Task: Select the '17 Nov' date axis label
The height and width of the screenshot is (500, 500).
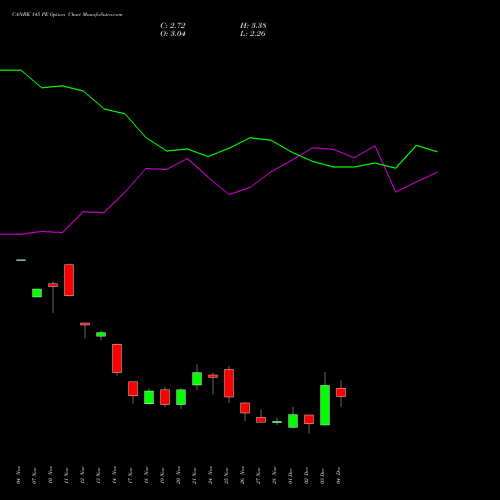Action: coord(130,475)
